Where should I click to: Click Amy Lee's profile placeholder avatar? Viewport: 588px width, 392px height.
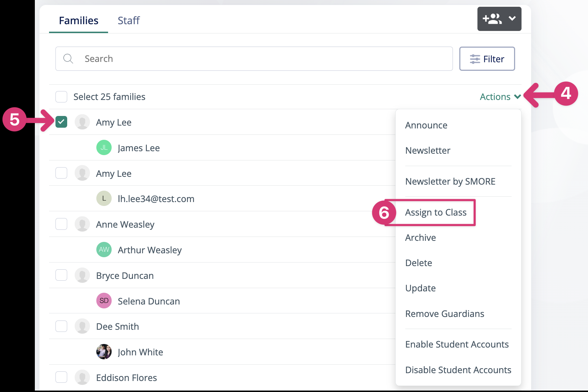click(x=82, y=122)
